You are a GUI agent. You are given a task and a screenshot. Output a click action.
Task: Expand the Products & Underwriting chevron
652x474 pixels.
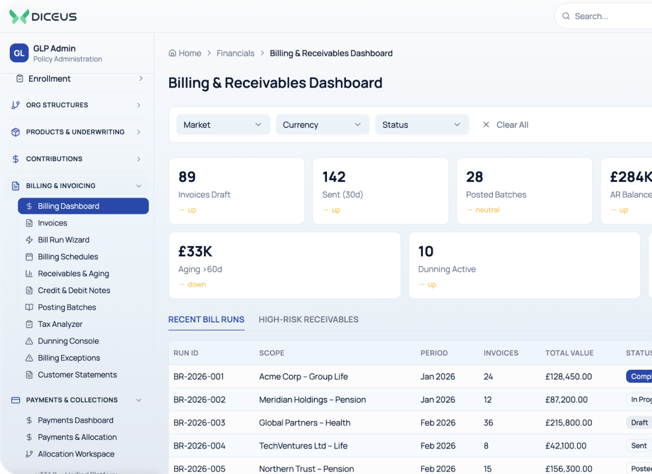pyautogui.click(x=138, y=132)
